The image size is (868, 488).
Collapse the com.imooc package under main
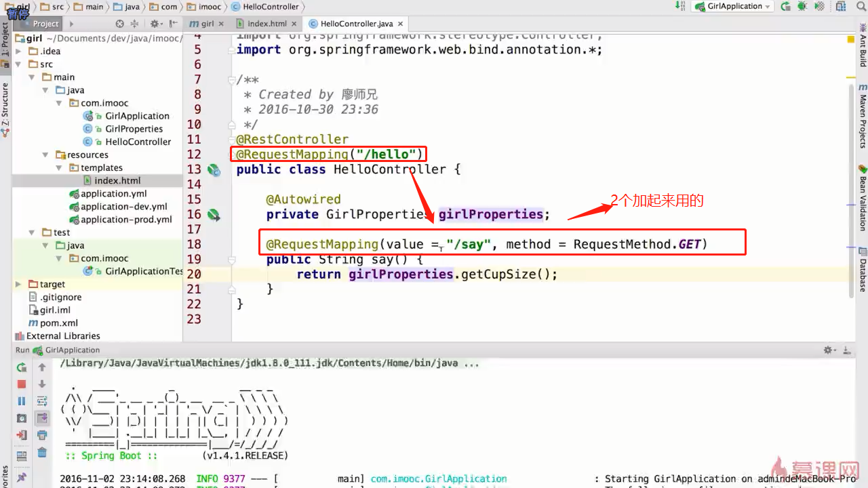click(60, 103)
